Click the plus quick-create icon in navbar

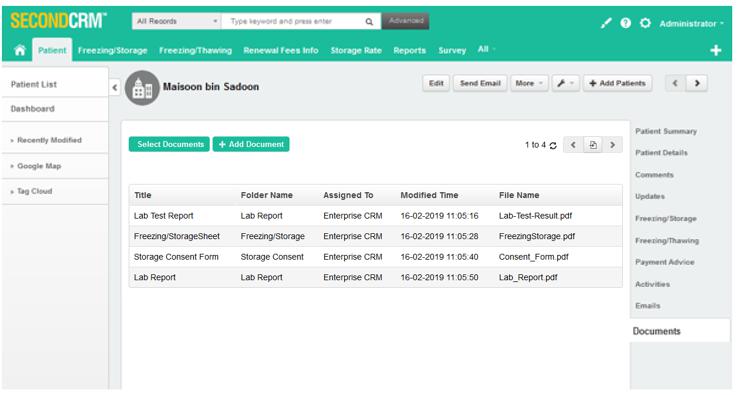click(715, 50)
